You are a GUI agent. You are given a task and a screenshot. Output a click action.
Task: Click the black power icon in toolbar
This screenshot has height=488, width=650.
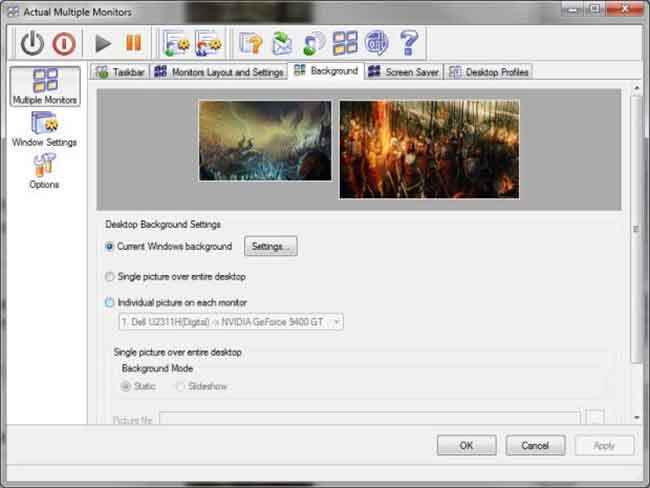point(32,43)
